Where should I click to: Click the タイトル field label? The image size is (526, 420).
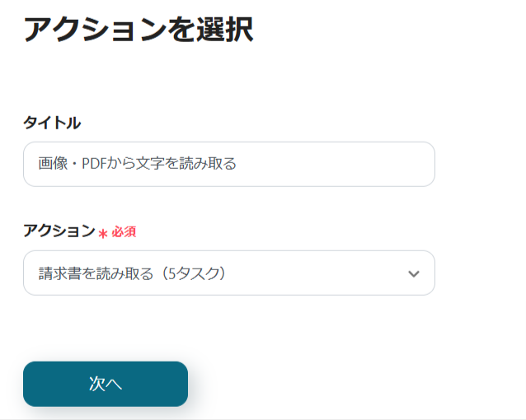click(52, 123)
